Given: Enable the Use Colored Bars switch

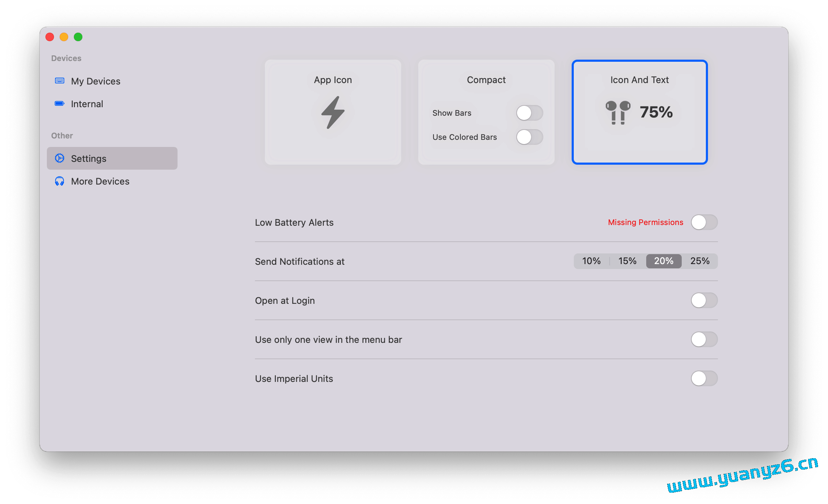Looking at the screenshot, I should (529, 137).
